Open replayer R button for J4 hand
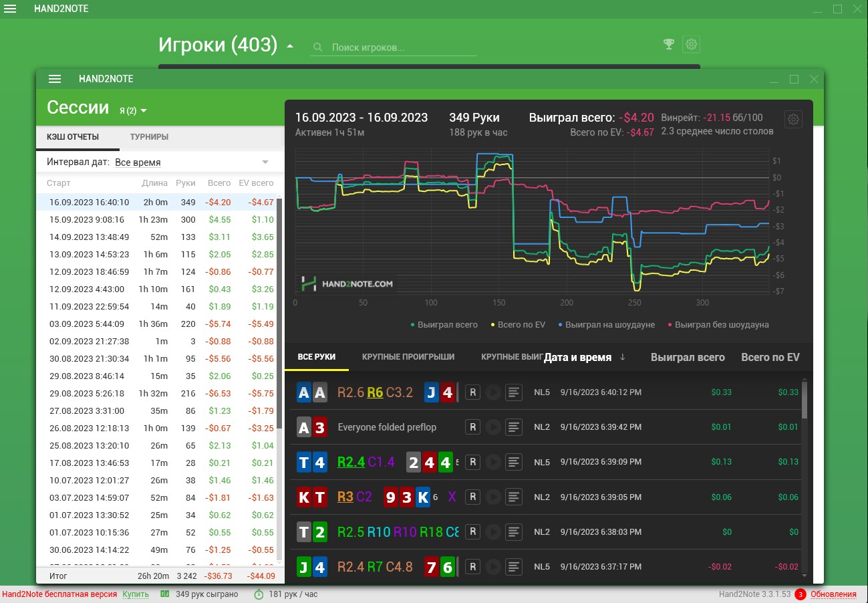The image size is (868, 603). [472, 567]
